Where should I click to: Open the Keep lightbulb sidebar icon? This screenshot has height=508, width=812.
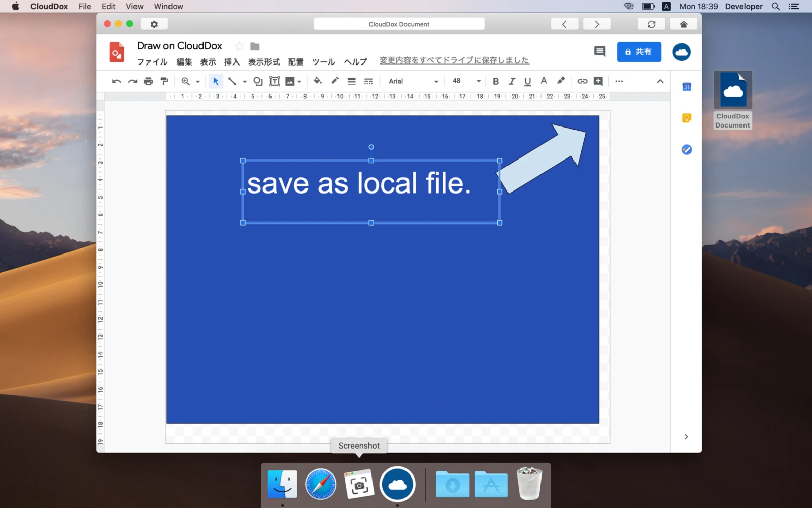[x=686, y=118]
